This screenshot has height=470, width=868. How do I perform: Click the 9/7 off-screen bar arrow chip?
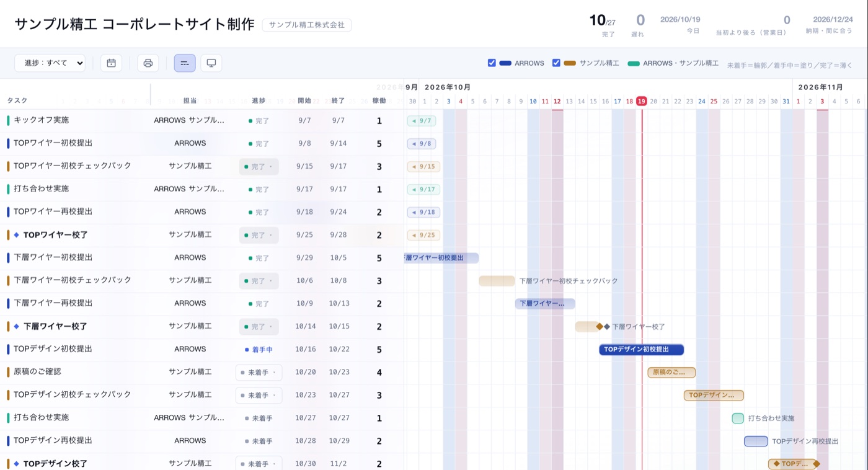(x=422, y=121)
